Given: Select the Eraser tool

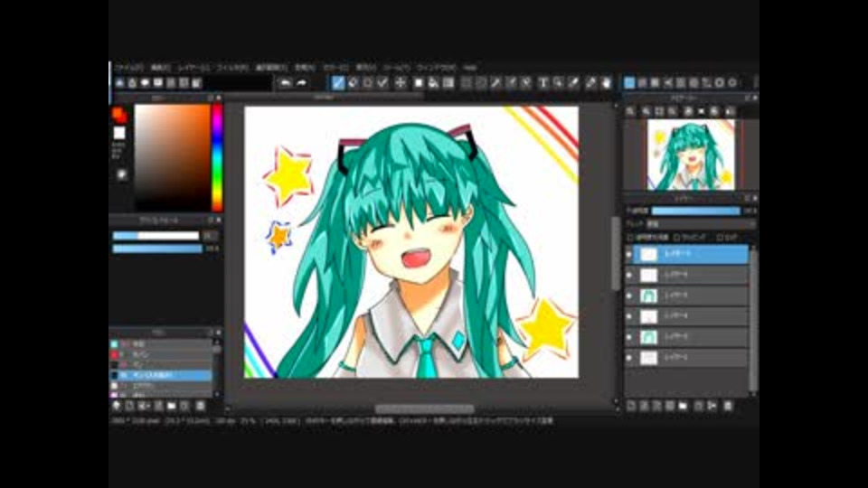Looking at the screenshot, I should click(x=354, y=83).
